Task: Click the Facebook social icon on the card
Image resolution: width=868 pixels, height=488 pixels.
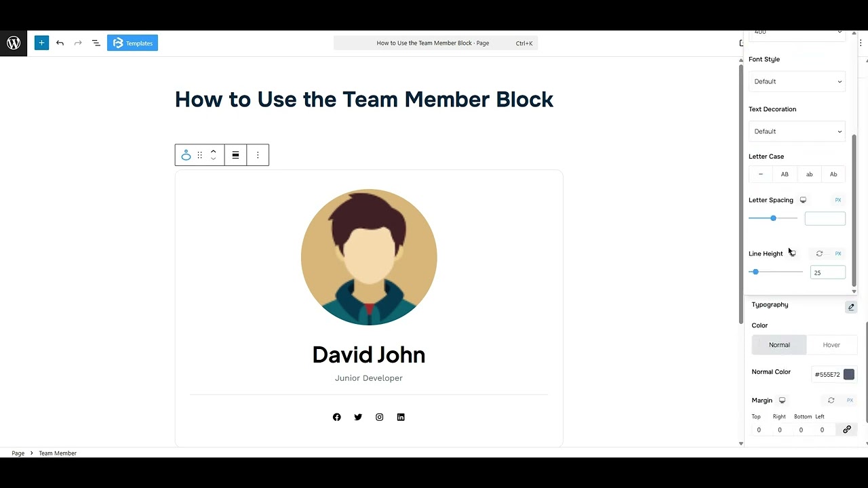Action: [x=336, y=417]
